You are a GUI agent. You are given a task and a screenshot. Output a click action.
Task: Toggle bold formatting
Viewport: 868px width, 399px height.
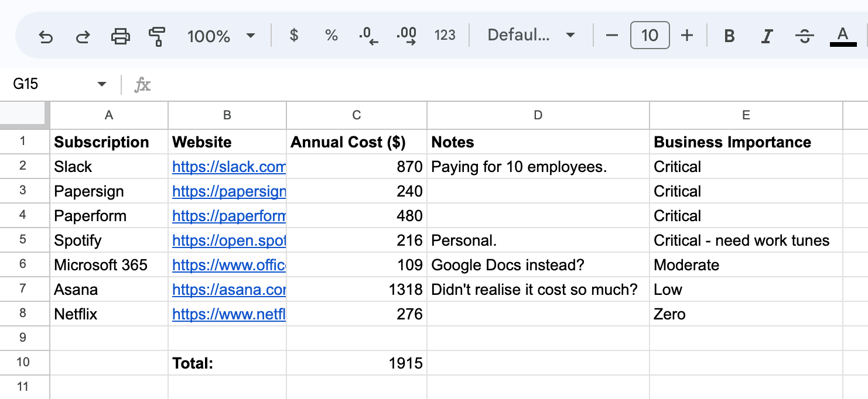[x=729, y=36]
